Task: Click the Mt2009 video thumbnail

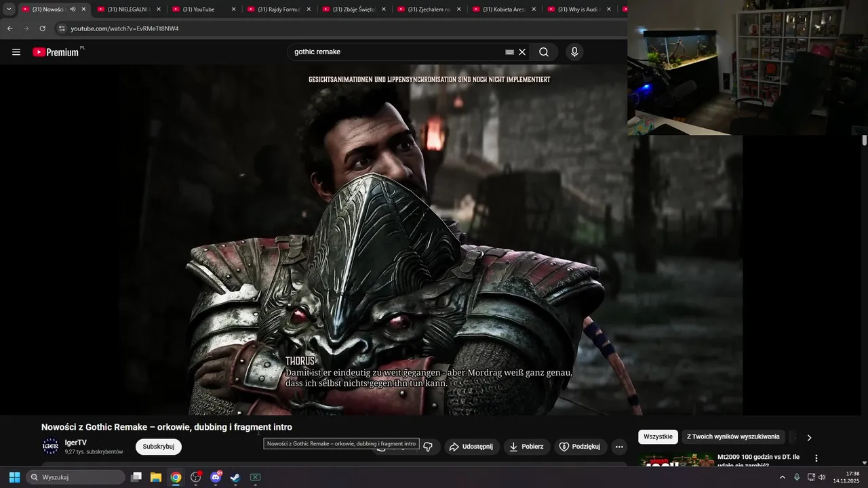Action: [676, 460]
